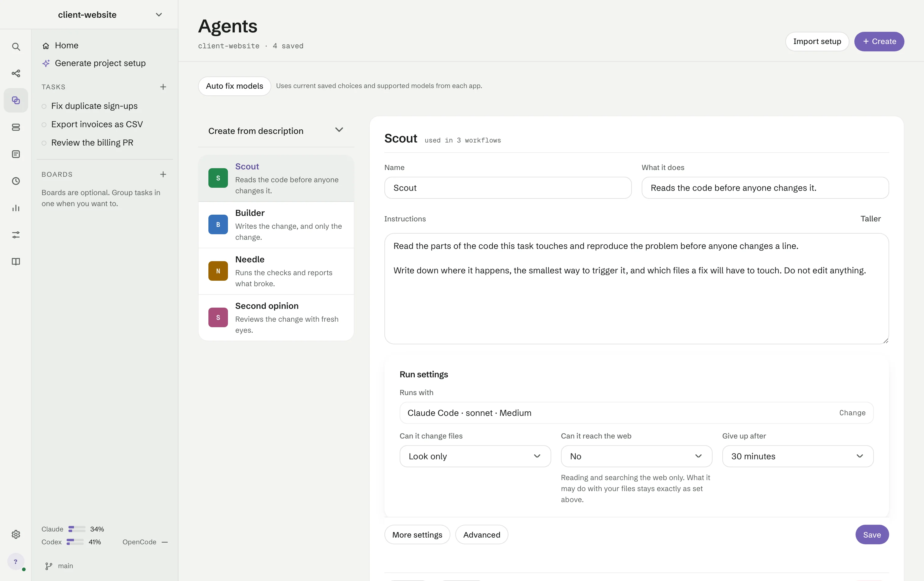This screenshot has height=581, width=924.
Task: Select the blue Builder avatar icon
Action: 218,224
